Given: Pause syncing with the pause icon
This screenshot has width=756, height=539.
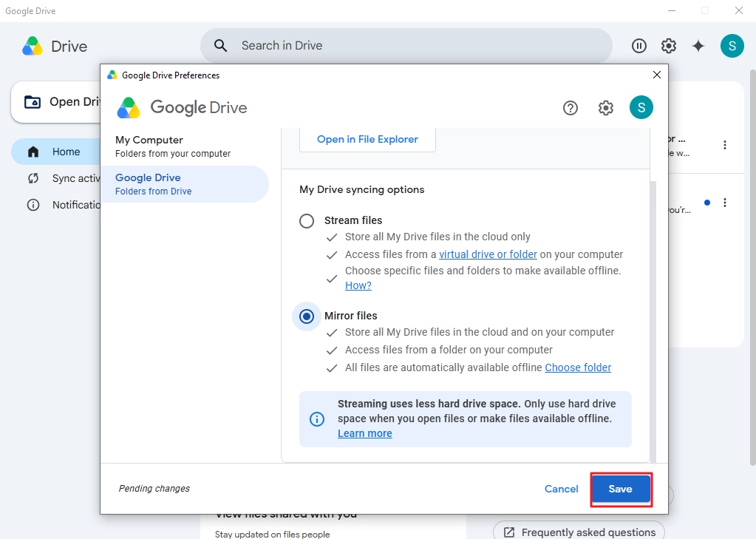Looking at the screenshot, I should pos(638,46).
